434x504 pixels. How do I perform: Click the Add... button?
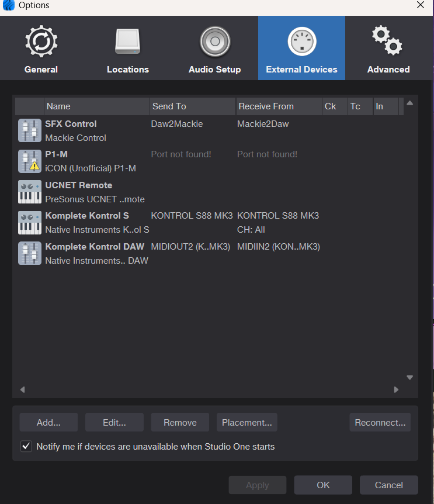(x=48, y=422)
